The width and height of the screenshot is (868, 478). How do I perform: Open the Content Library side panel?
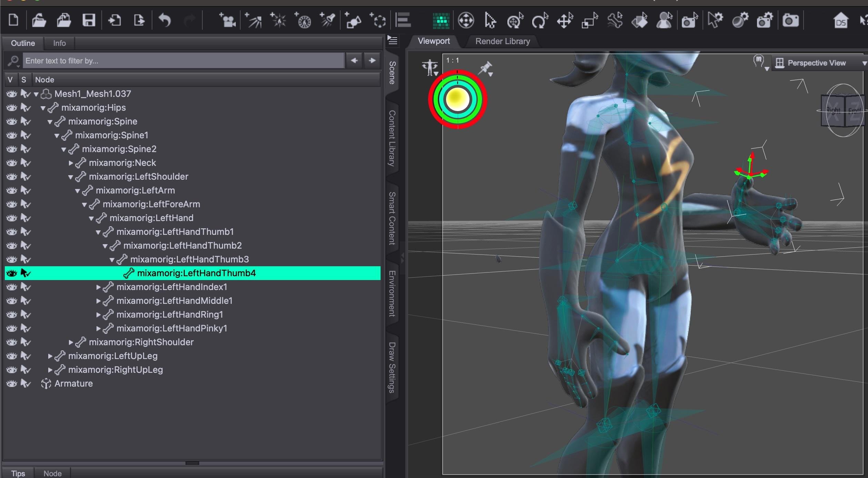pos(392,138)
